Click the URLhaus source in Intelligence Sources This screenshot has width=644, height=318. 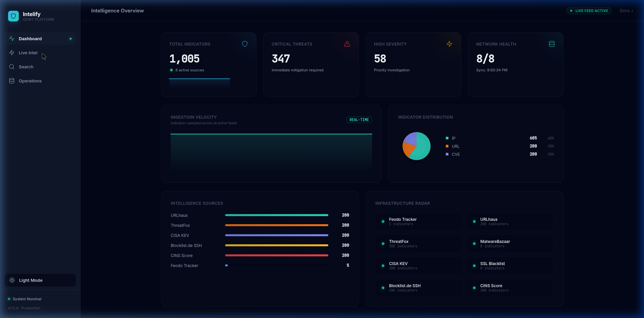click(179, 215)
